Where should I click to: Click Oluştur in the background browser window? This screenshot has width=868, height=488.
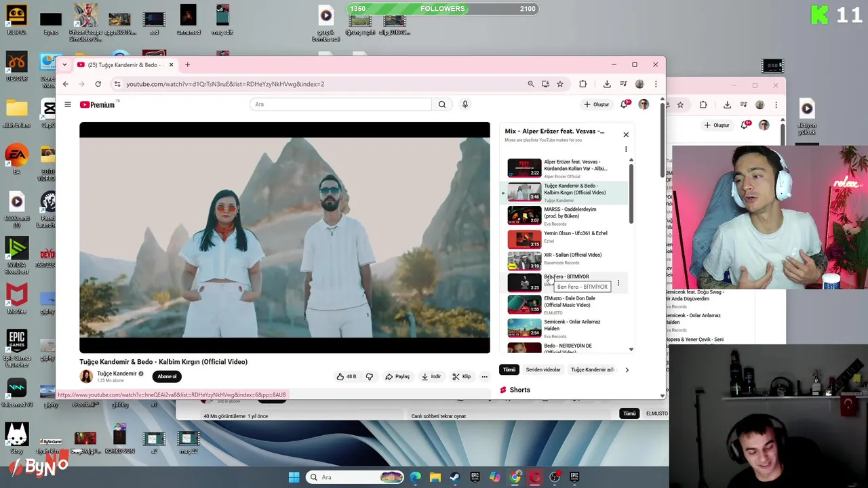(717, 125)
